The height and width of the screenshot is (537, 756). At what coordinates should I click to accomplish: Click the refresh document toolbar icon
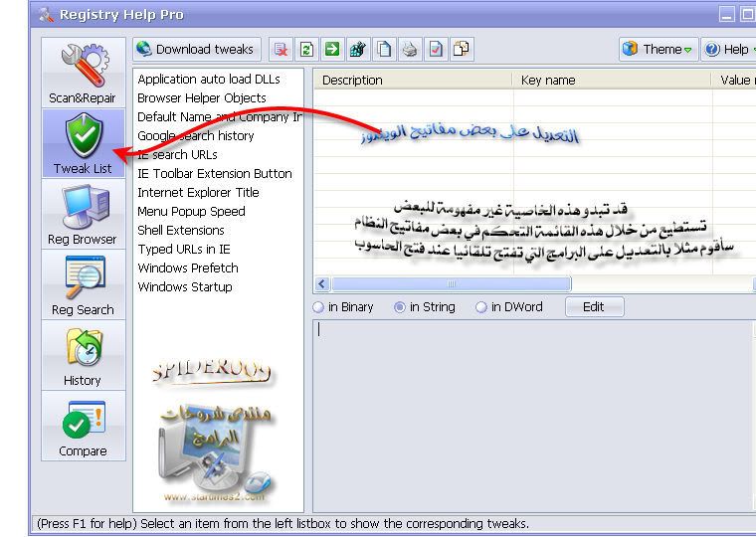(x=306, y=49)
